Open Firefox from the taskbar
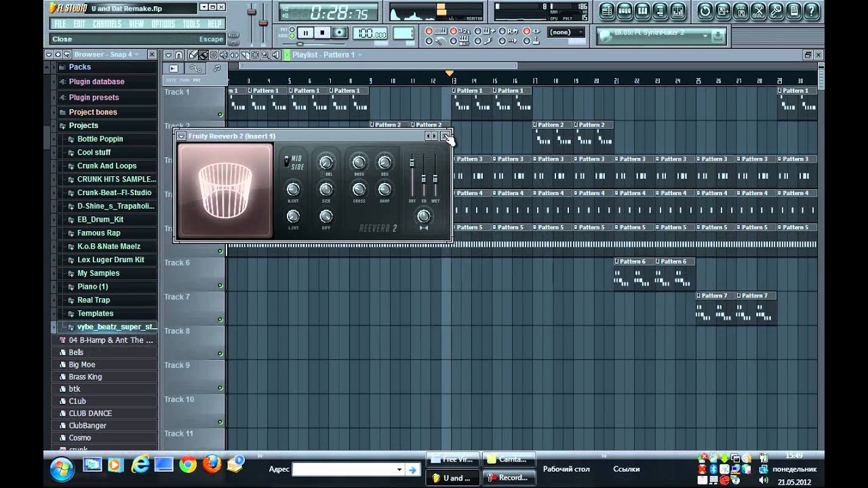 [212, 465]
